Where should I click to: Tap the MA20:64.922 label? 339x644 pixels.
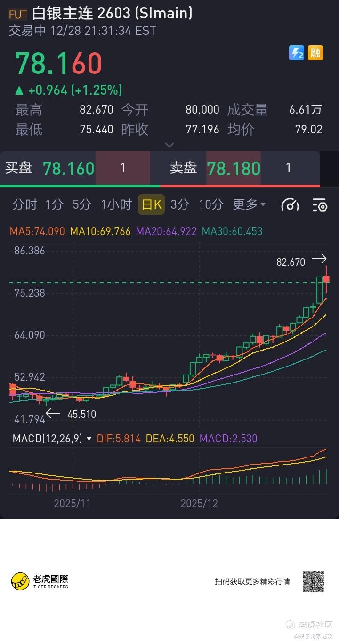(166, 231)
